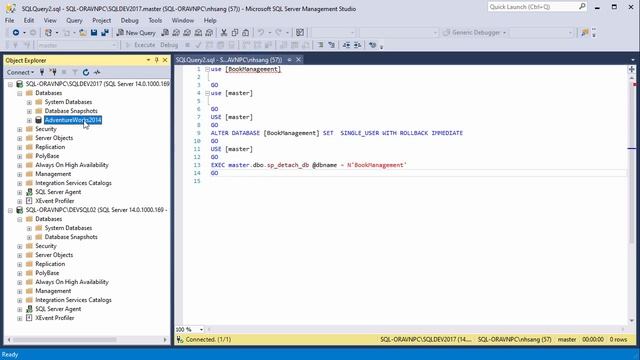Click the Paste toolbar icon
640x360 pixels.
click(x=246, y=33)
